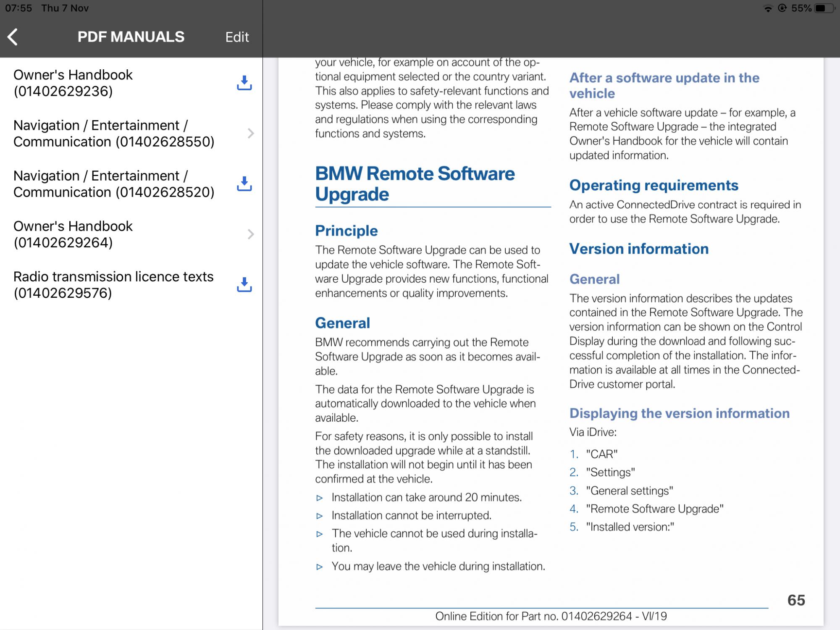Tap the Operating requirements heading
Image resolution: width=840 pixels, height=630 pixels.
[654, 185]
